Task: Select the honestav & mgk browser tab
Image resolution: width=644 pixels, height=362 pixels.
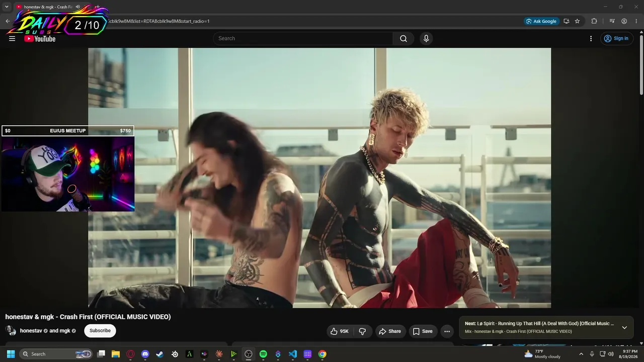Action: (x=49, y=7)
